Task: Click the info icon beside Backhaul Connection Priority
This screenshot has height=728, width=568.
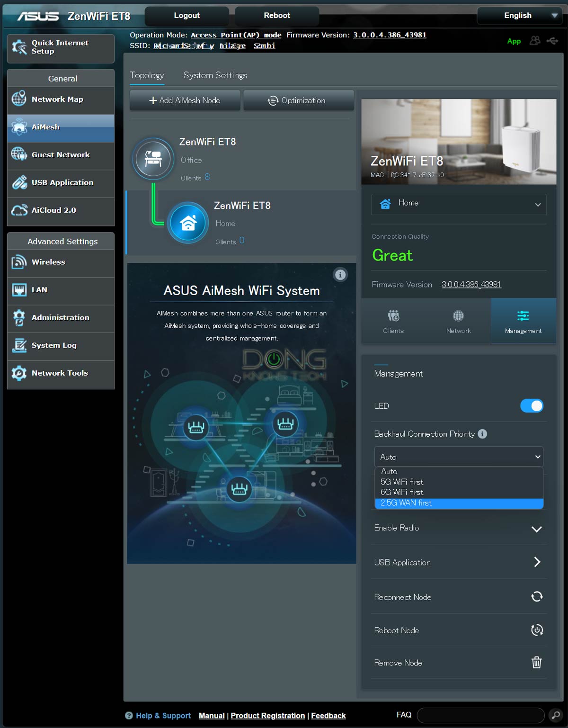Action: [482, 434]
